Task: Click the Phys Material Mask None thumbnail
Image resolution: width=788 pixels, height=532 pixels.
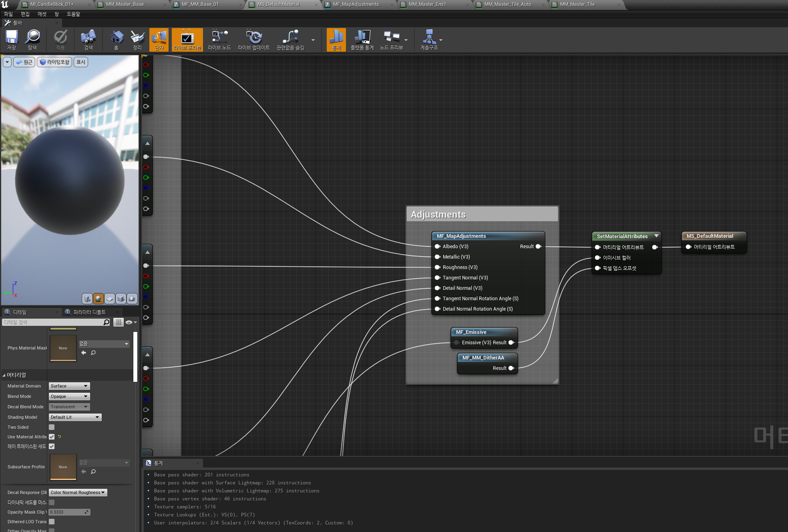Action: tap(63, 348)
